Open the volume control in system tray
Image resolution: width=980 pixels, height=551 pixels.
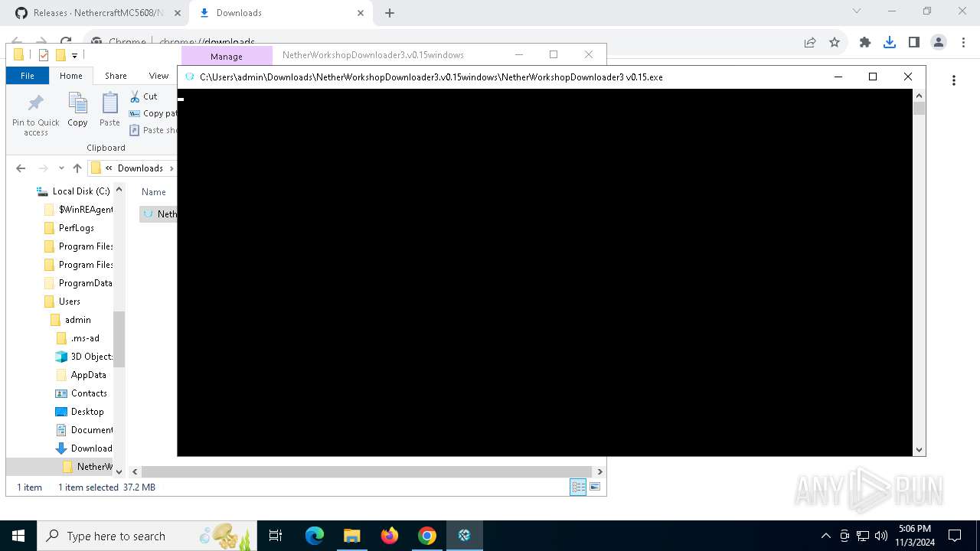pyautogui.click(x=881, y=536)
